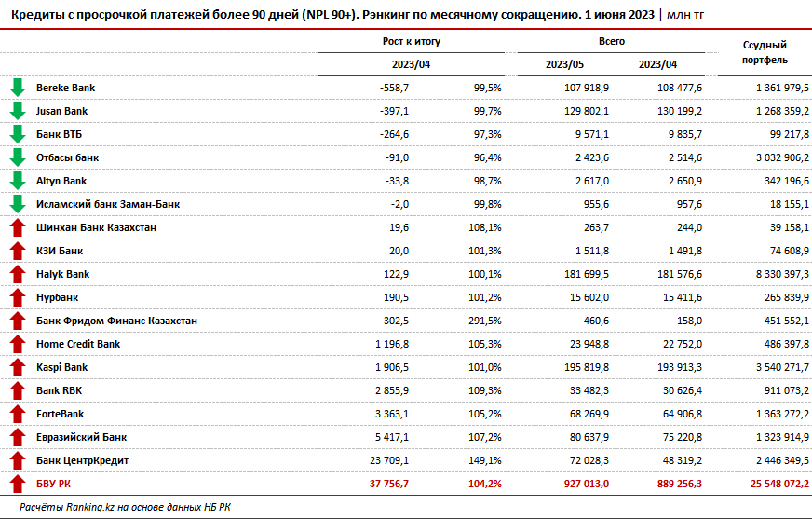Click the red up arrow beside Halyk Bank
The width and height of the screenshot is (812, 519).
tap(18, 274)
